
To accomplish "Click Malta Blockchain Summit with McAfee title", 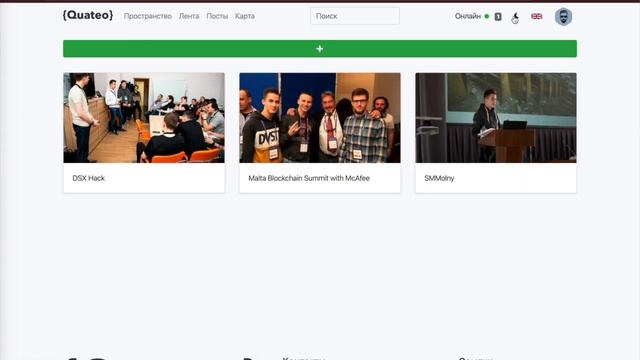I will (x=309, y=178).
